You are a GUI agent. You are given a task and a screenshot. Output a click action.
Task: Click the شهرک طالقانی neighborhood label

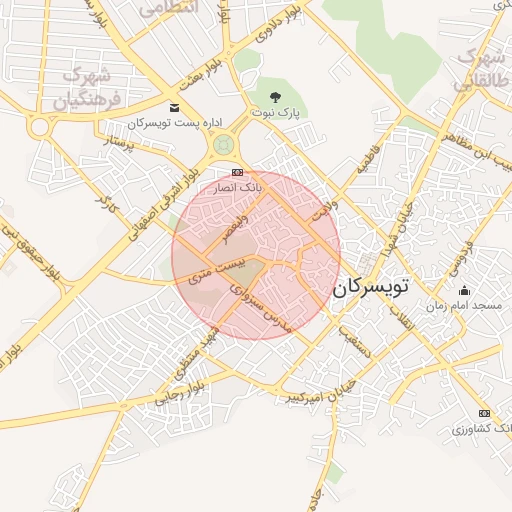coord(482,71)
